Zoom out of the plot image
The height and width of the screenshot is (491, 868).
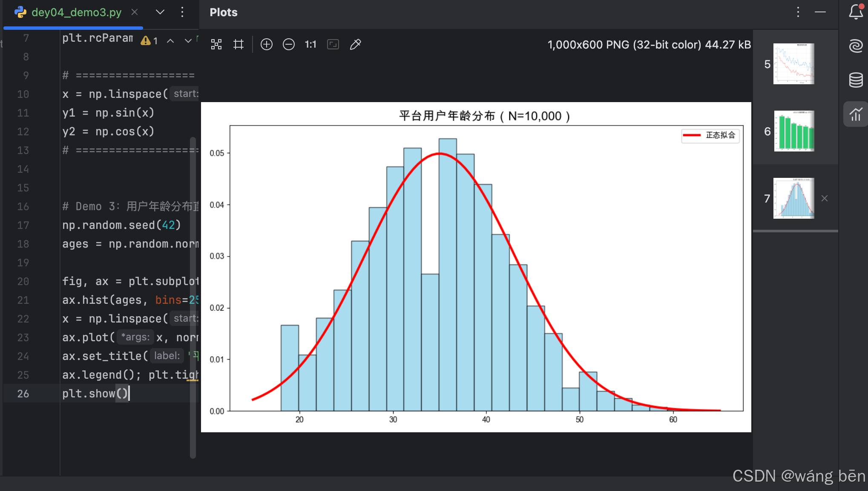pyautogui.click(x=289, y=44)
